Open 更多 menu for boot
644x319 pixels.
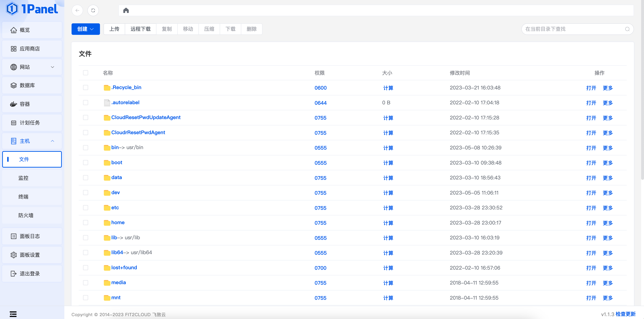(608, 163)
